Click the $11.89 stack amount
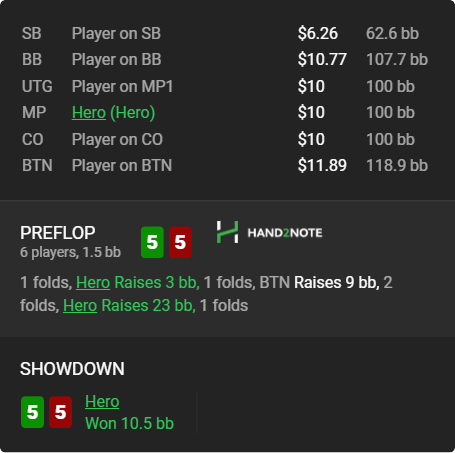This screenshot has width=455, height=453. 322,166
